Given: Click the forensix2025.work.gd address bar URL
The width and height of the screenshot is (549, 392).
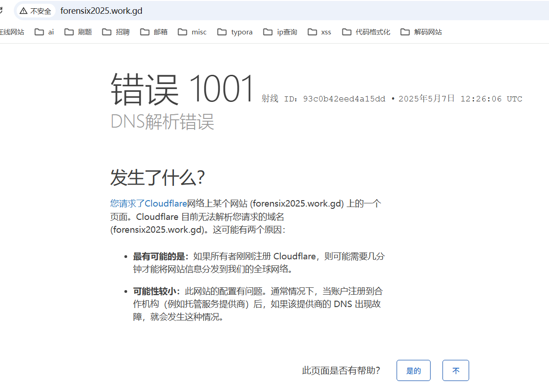Looking at the screenshot, I should tap(101, 11).
